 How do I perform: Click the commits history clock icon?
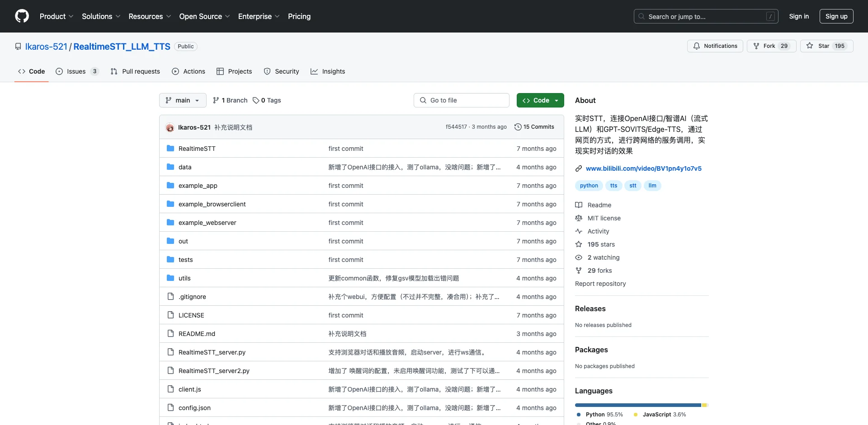pos(518,127)
